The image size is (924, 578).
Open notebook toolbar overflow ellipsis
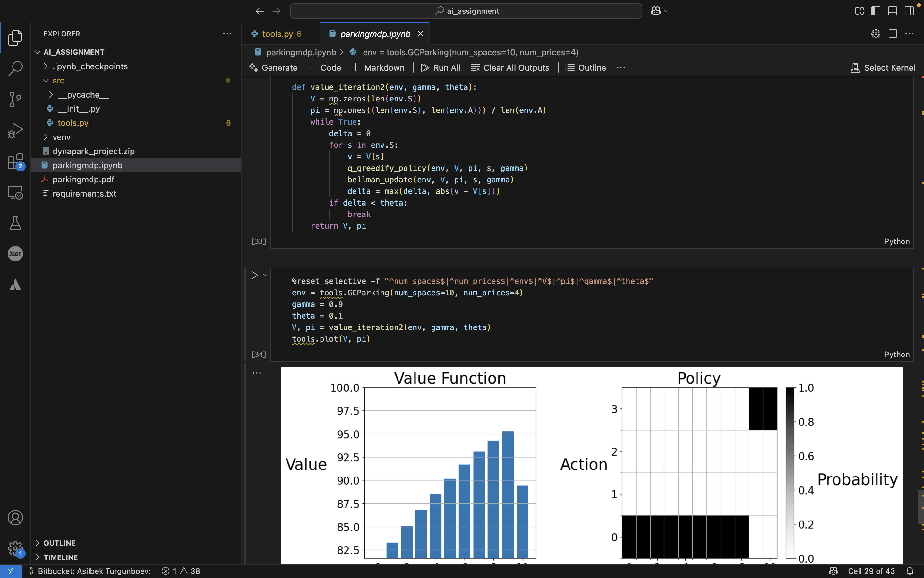click(621, 68)
